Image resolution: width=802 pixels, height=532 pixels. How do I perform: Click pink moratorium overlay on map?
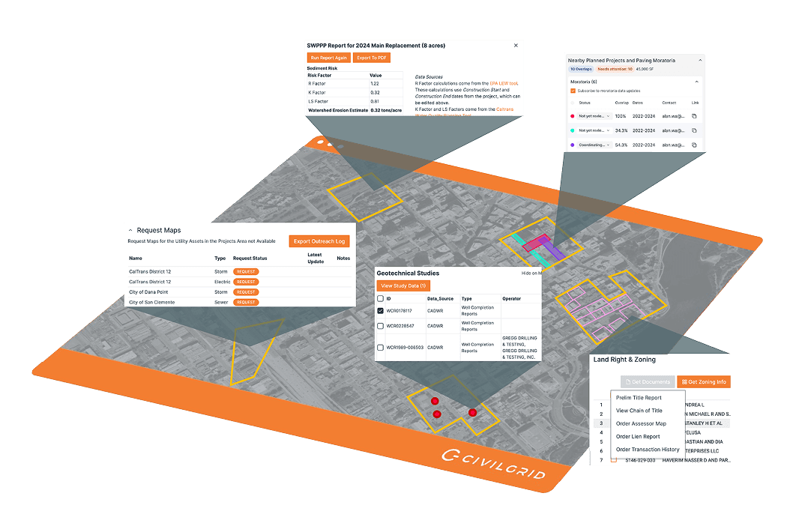click(x=536, y=242)
